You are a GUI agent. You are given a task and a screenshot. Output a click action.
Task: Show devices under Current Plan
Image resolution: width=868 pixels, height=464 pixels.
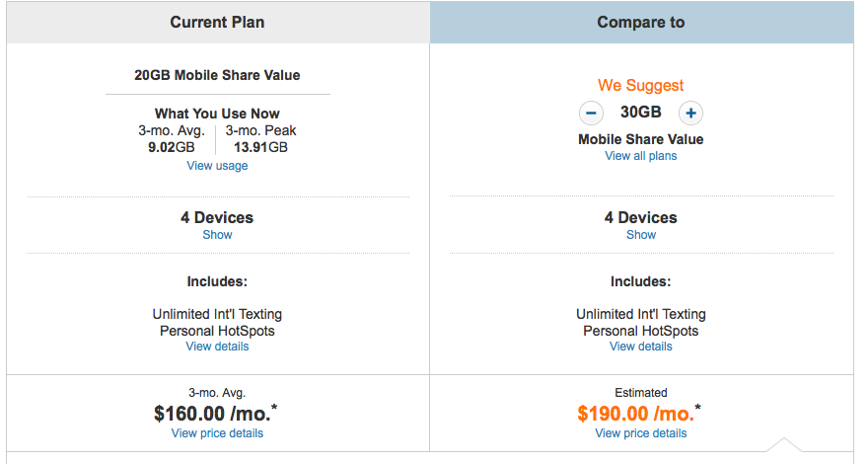pyautogui.click(x=217, y=235)
